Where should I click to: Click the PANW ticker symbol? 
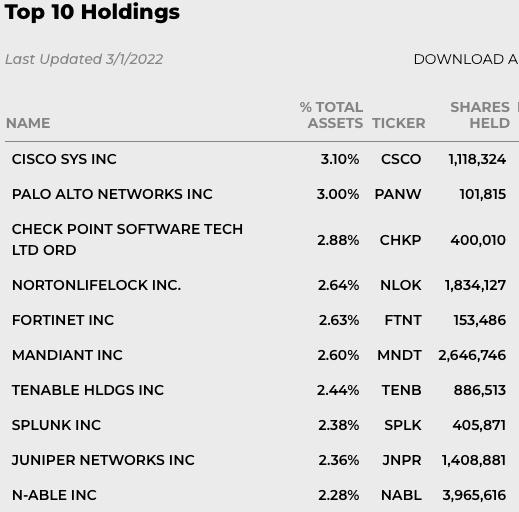[398, 194]
